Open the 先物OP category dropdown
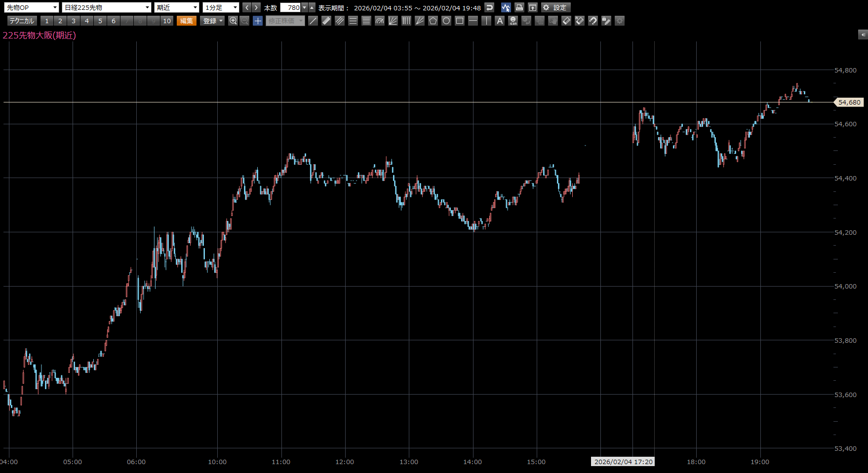 pyautogui.click(x=32, y=7)
